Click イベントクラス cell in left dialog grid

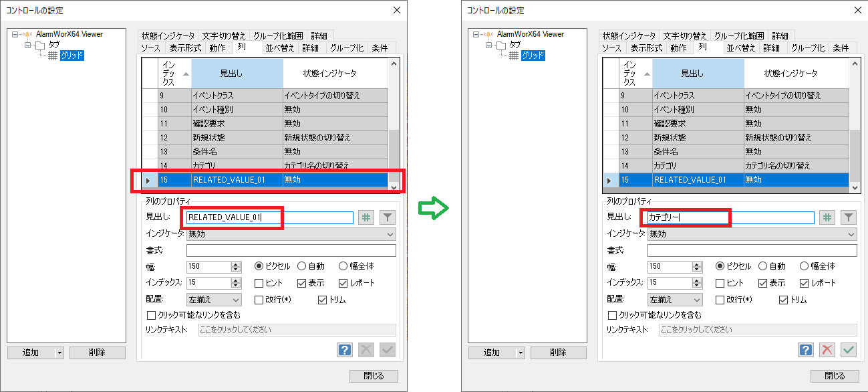pyautogui.click(x=237, y=96)
